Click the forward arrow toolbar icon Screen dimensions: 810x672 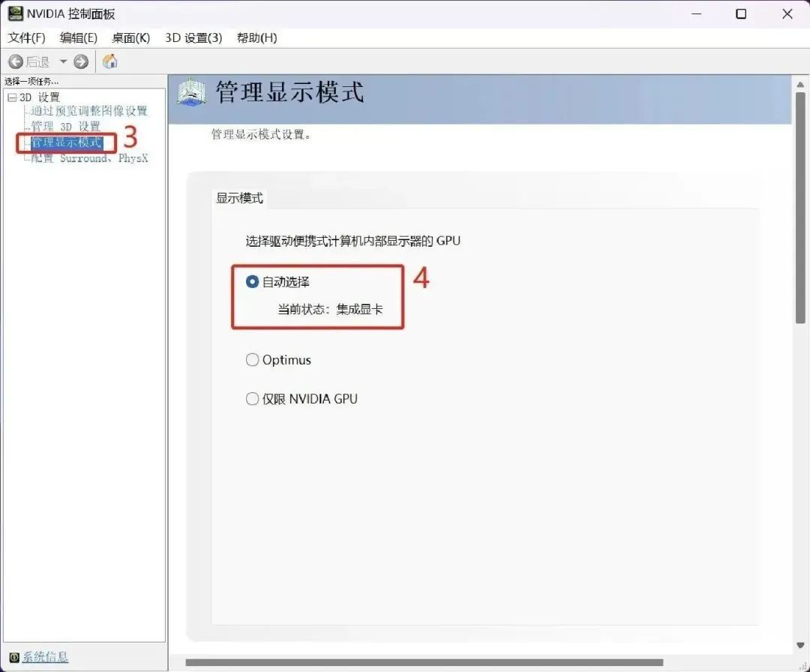[81, 62]
